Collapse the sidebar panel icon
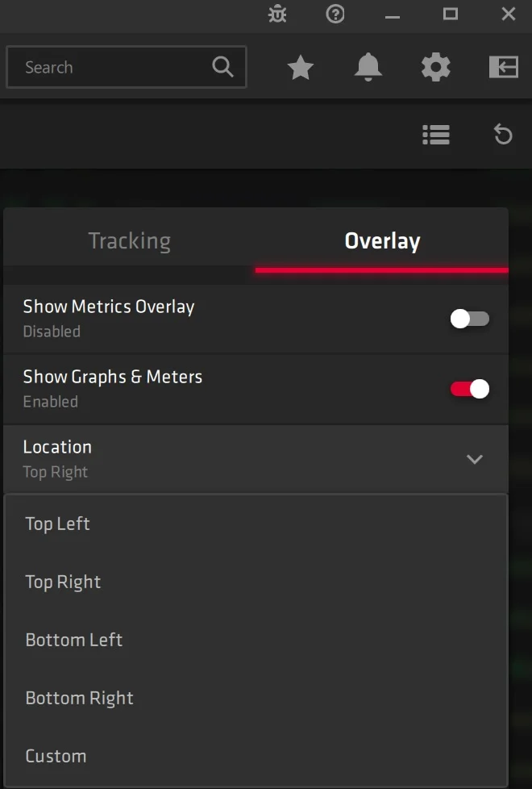Screen dimensions: 532x789 pos(504,67)
